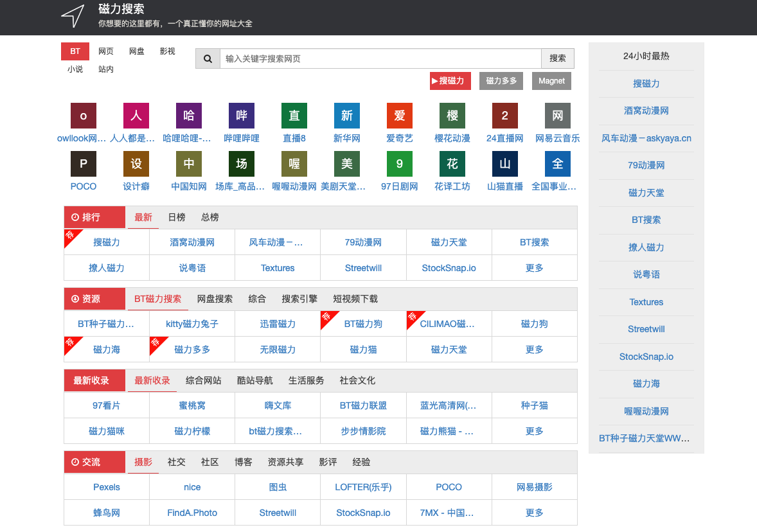
Task: Open the 喔喔动漫网 tile icon
Action: point(294,164)
